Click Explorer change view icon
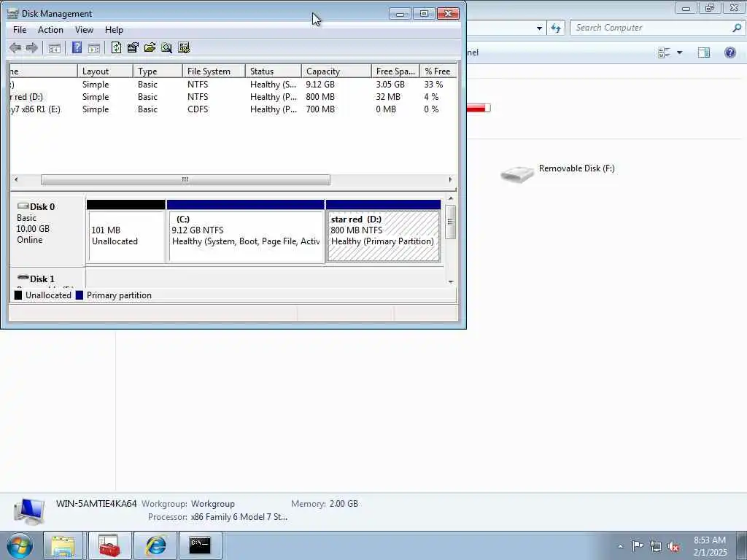Image resolution: width=747 pixels, height=560 pixels. (664, 52)
